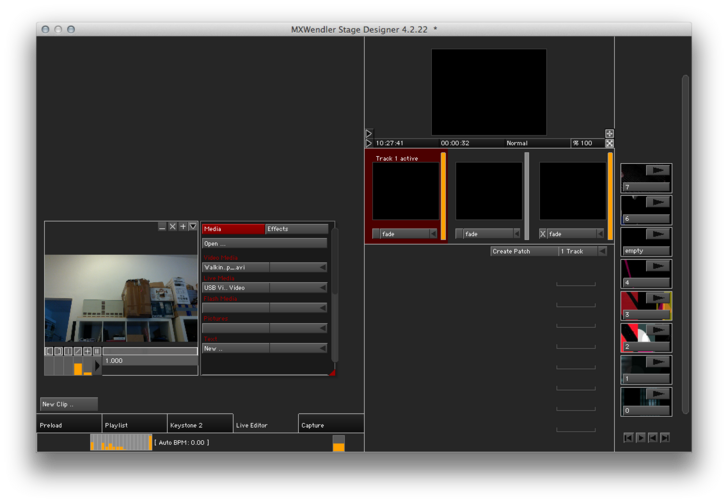Image resolution: width=728 pixels, height=503 pixels.
Task: Click the clip position progress bar
Action: coord(150,351)
